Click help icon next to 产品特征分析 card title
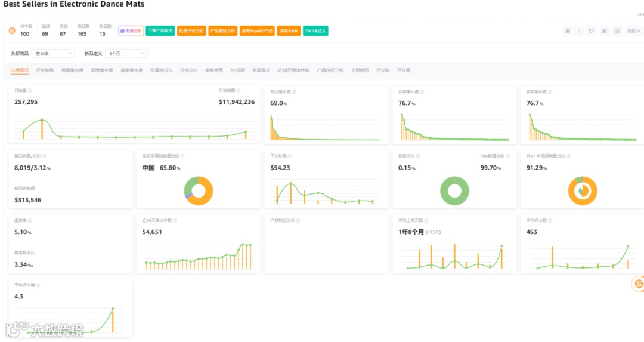This screenshot has height=342, width=644. coord(298,221)
